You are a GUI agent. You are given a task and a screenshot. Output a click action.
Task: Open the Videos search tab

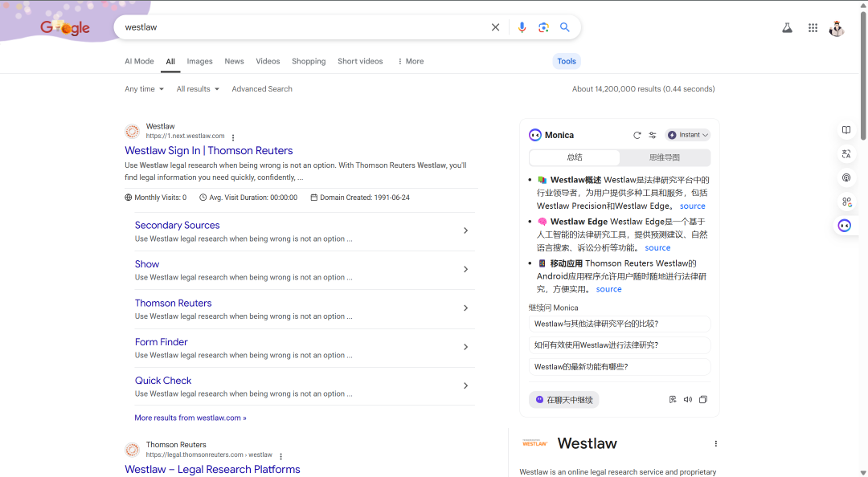(268, 61)
